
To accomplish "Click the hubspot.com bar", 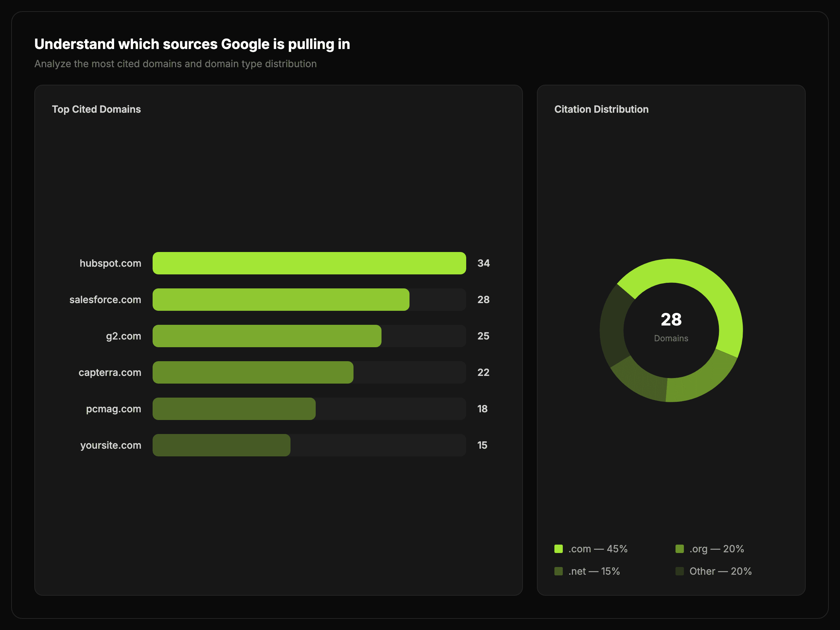I will click(x=309, y=263).
